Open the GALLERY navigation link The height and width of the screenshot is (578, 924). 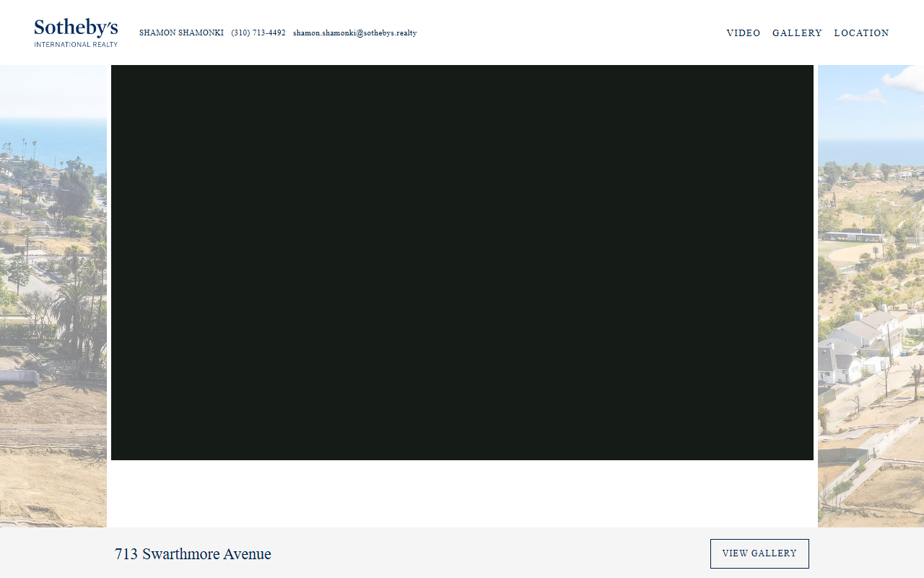click(797, 33)
